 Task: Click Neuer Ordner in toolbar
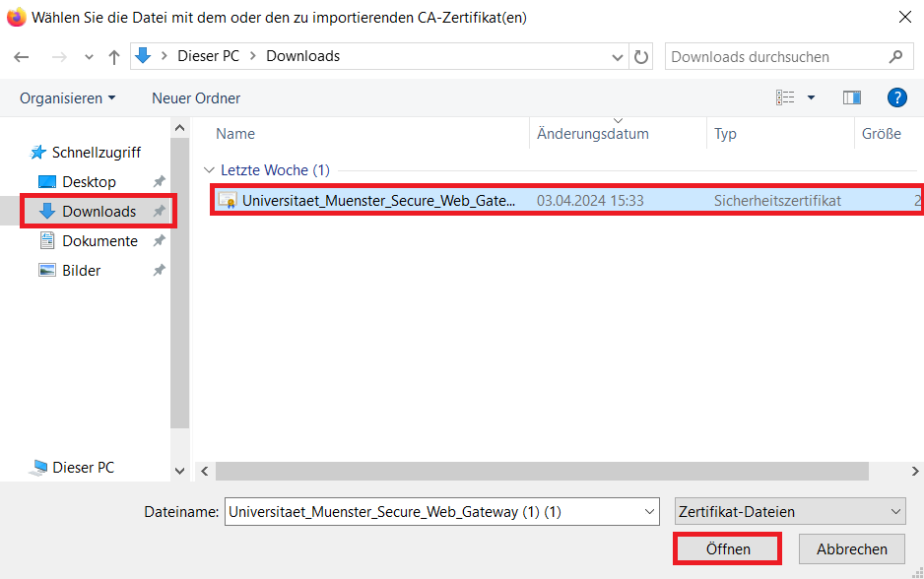196,97
